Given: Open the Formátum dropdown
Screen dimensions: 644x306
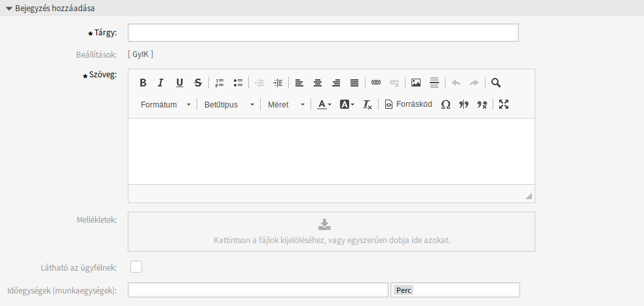Looking at the screenshot, I should pos(166,104).
